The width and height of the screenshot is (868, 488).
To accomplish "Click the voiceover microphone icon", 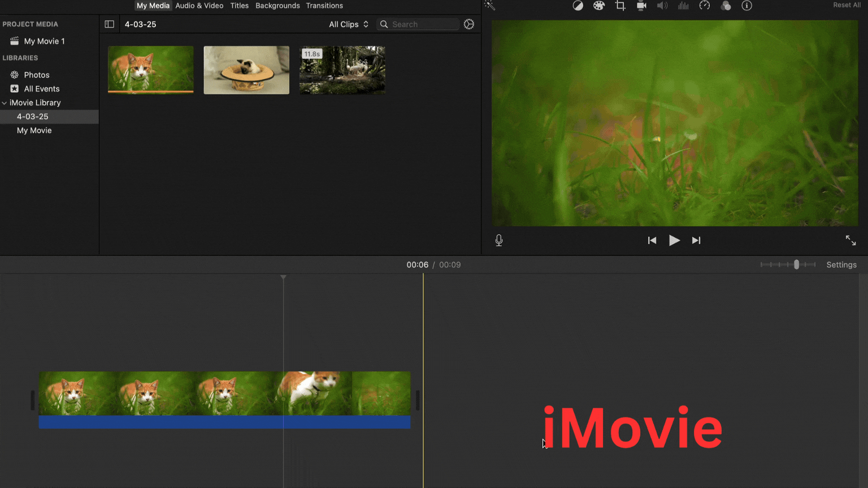I will coord(499,241).
